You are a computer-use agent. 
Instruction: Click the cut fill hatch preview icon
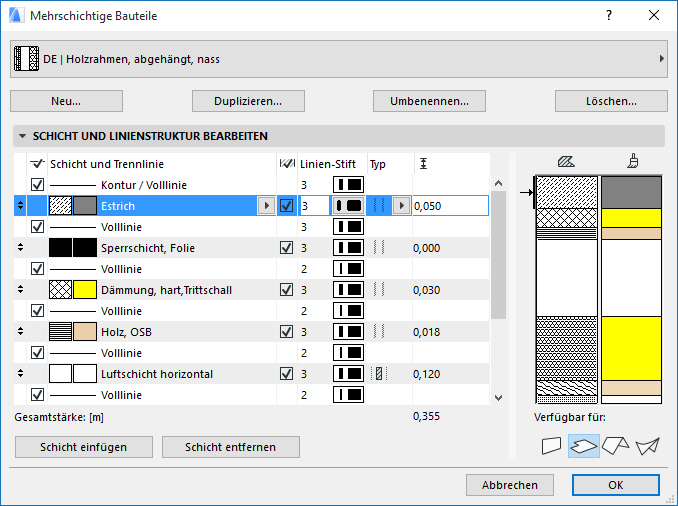567,161
